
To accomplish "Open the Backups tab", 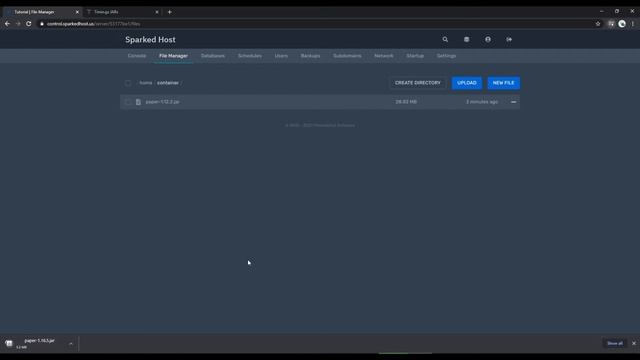I will pyautogui.click(x=310, y=56).
